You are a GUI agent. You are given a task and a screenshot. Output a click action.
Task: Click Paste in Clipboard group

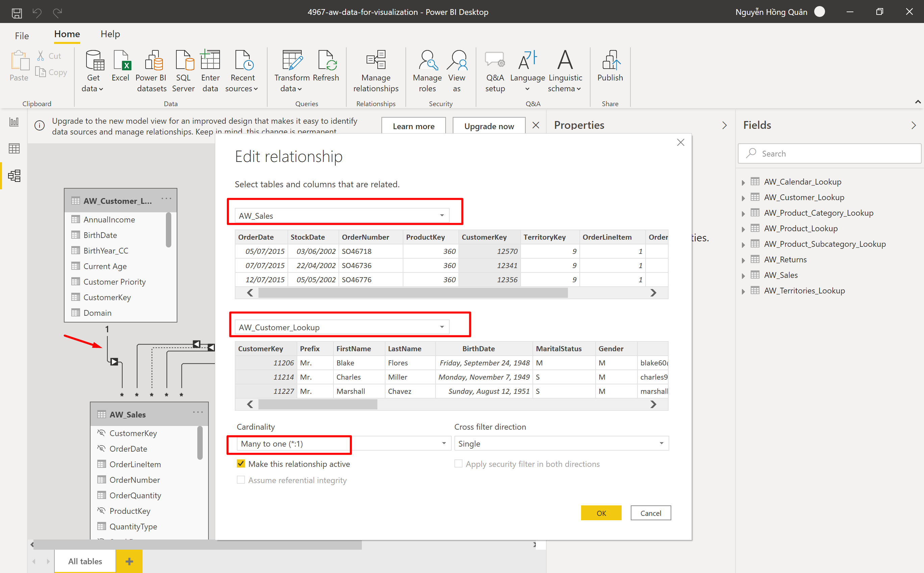[x=19, y=66]
